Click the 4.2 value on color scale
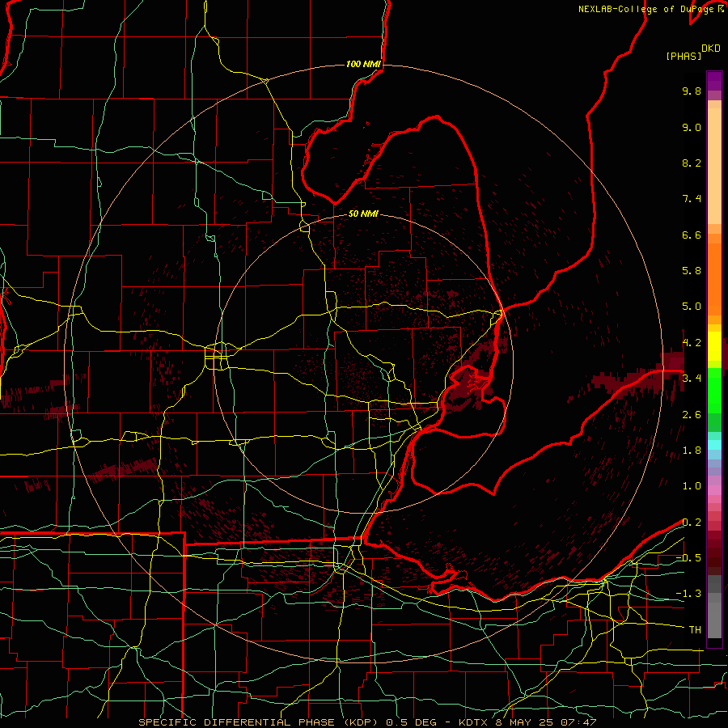Image resolution: width=728 pixels, height=728 pixels. pos(692,343)
